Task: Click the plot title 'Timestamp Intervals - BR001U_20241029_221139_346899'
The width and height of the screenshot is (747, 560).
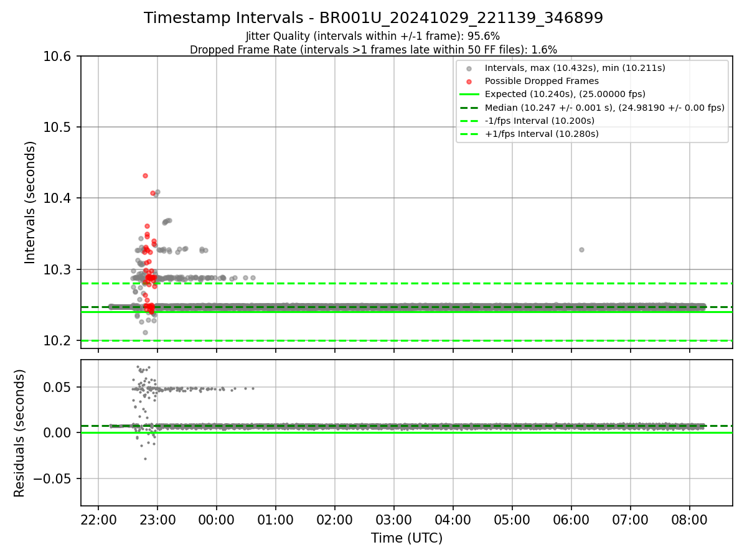Action: click(374, 18)
